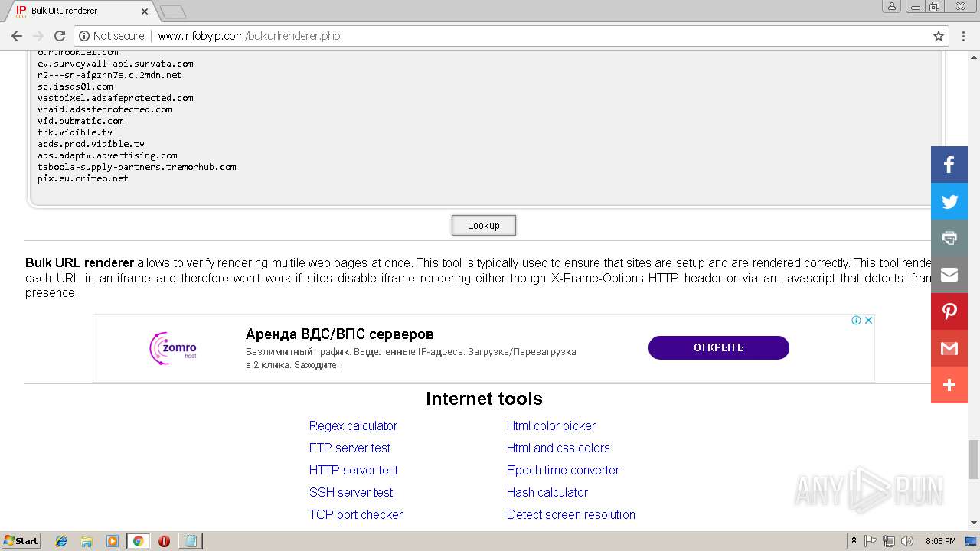Open Internet Explorer from taskbar

pos(61,541)
